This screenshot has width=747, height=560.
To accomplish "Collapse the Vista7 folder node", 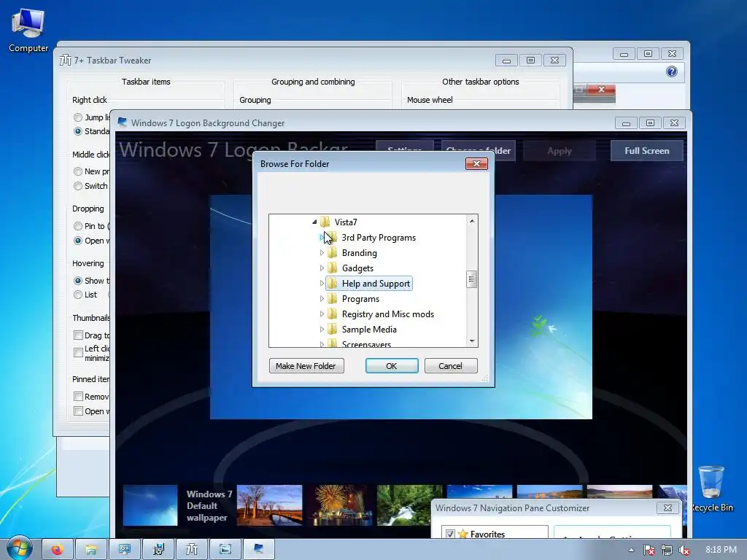I will [314, 222].
